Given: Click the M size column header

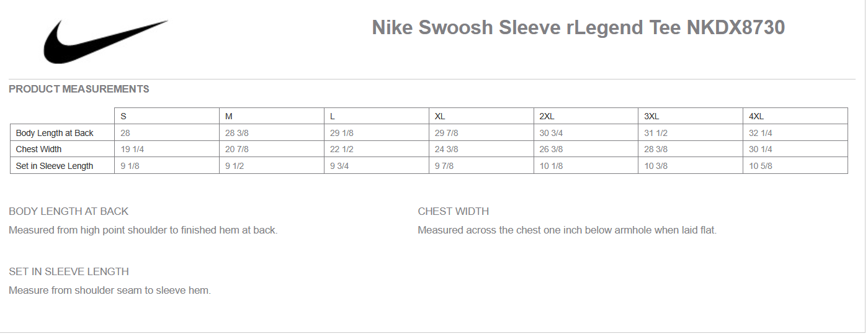Looking at the screenshot, I should tap(229, 117).
